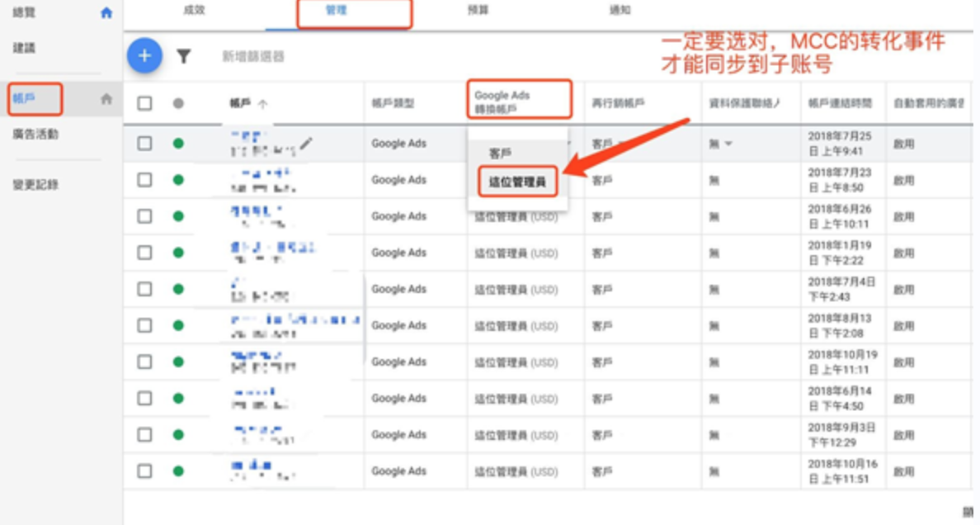Click the 新增篩選器 filter field
Image resolution: width=980 pixels, height=525 pixels.
pyautogui.click(x=253, y=56)
